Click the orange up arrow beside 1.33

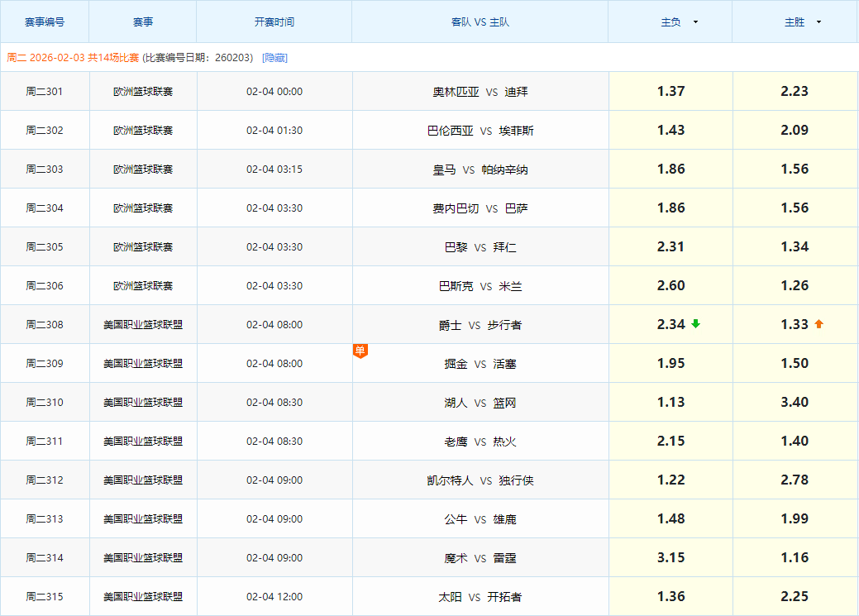point(819,324)
